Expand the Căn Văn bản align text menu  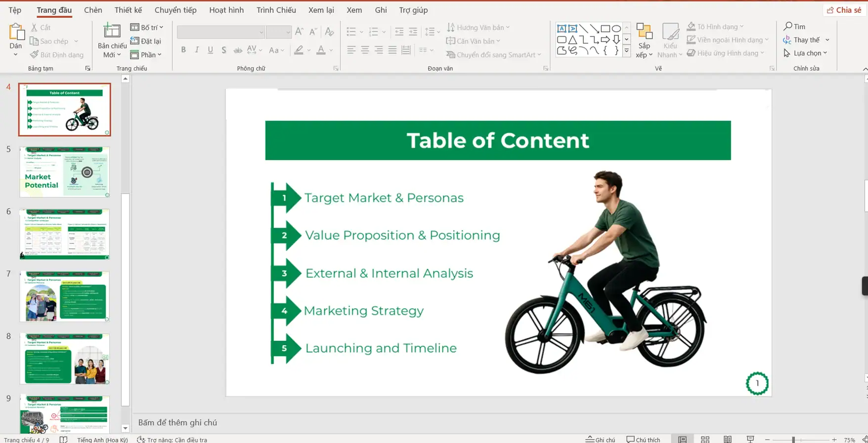tap(474, 41)
